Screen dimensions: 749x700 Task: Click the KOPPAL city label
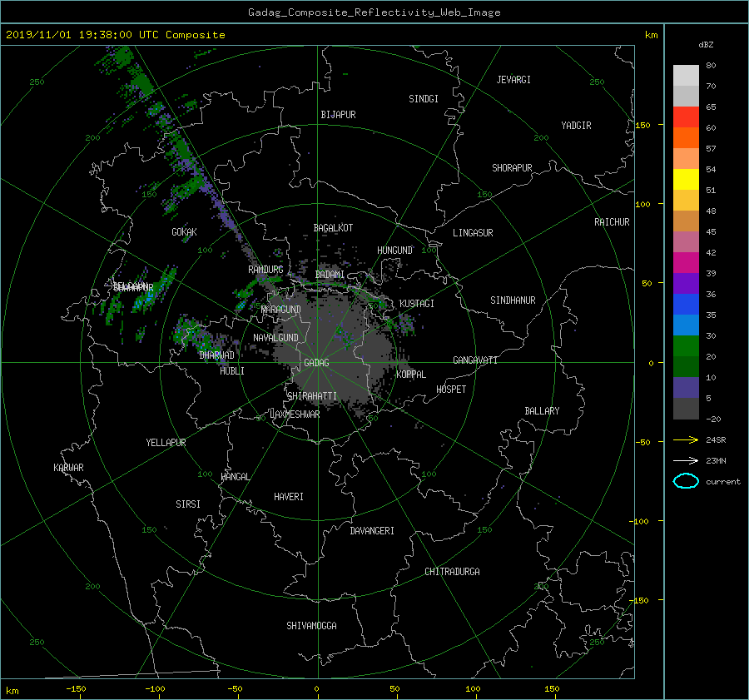point(411,375)
